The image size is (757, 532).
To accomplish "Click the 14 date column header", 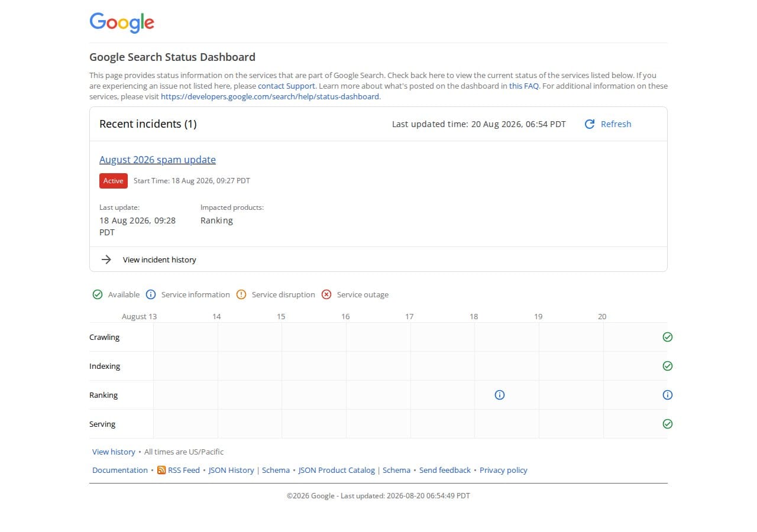I will click(216, 316).
